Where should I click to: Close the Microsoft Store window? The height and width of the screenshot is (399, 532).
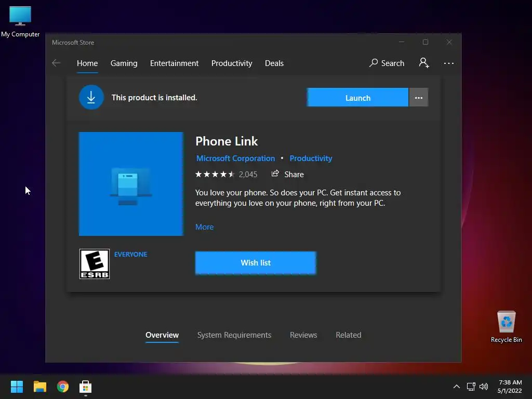[x=449, y=42]
